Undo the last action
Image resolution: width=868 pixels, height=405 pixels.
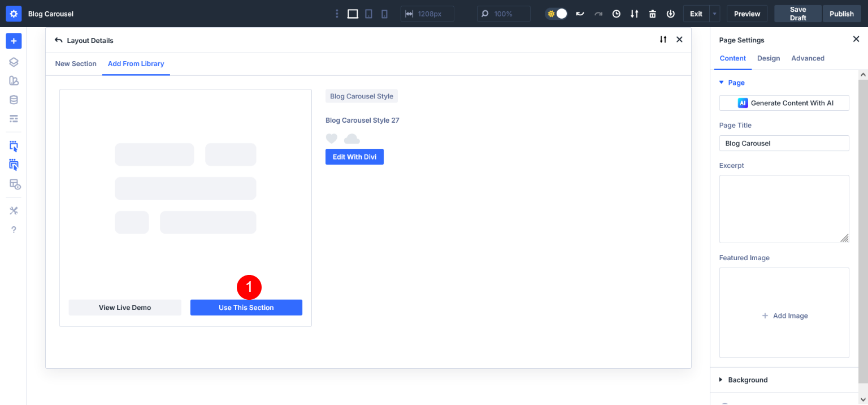[x=580, y=14]
